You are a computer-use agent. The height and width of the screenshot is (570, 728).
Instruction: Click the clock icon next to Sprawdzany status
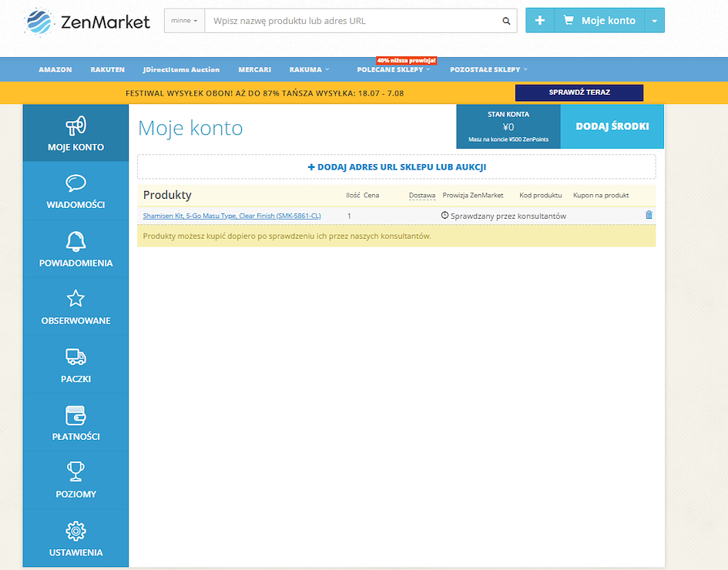point(445,216)
